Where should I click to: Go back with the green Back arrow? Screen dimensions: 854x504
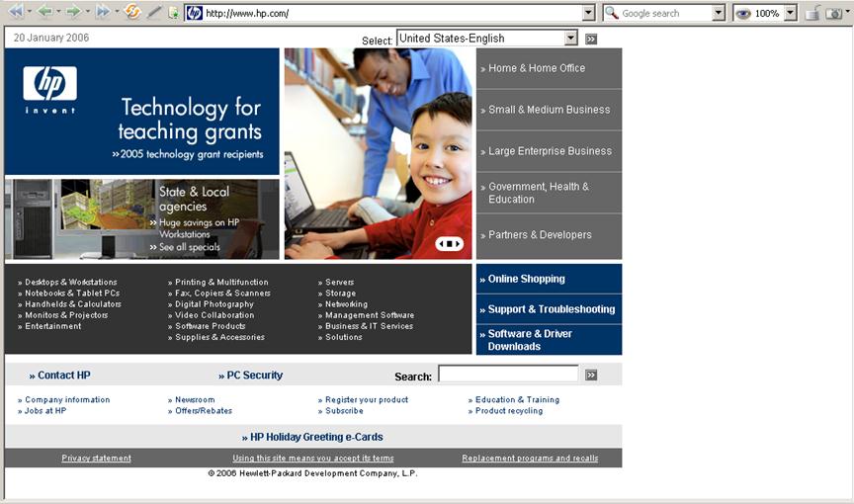tap(45, 12)
